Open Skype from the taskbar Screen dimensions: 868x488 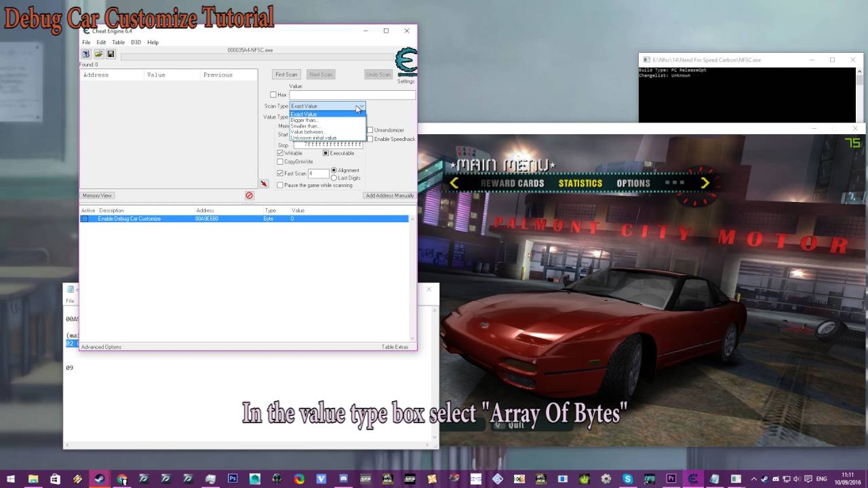click(627, 479)
